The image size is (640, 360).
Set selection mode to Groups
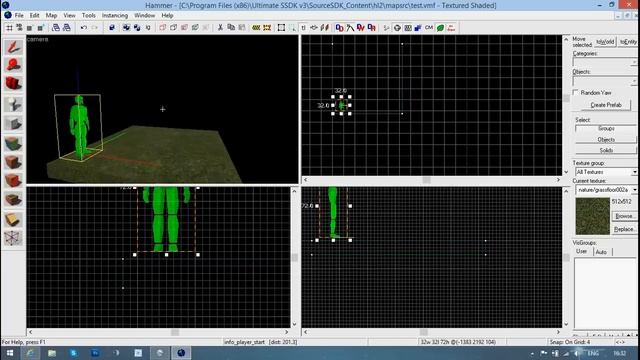tap(606, 128)
